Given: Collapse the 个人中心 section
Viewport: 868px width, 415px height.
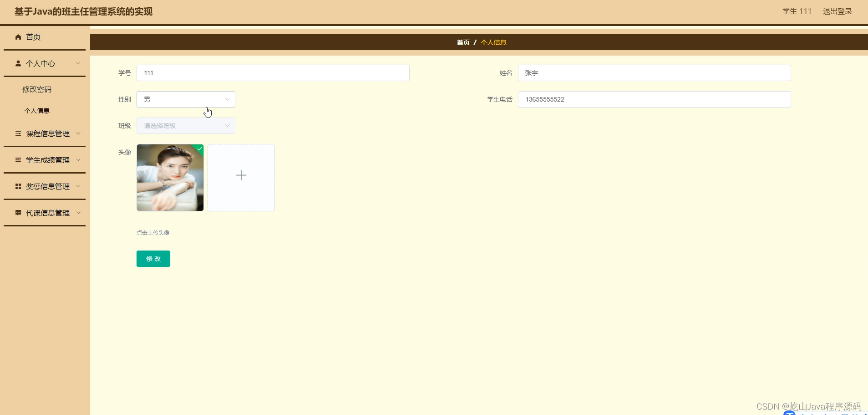Looking at the screenshot, I should point(78,63).
